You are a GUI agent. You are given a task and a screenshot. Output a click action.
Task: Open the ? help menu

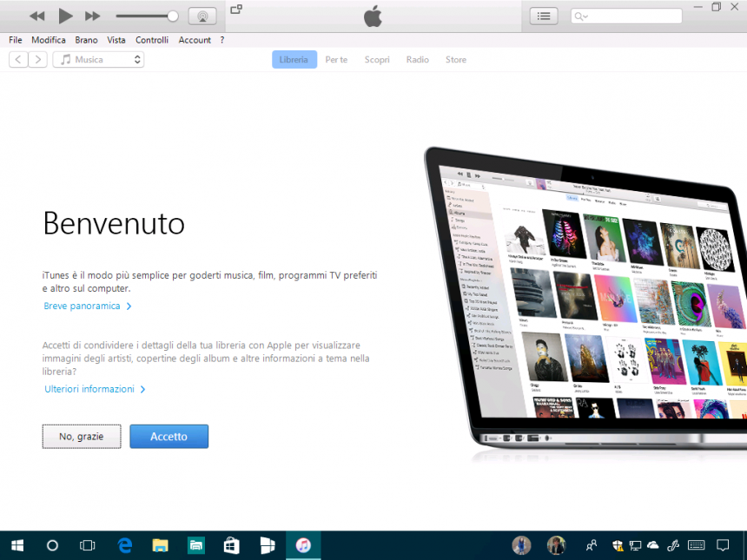point(222,40)
